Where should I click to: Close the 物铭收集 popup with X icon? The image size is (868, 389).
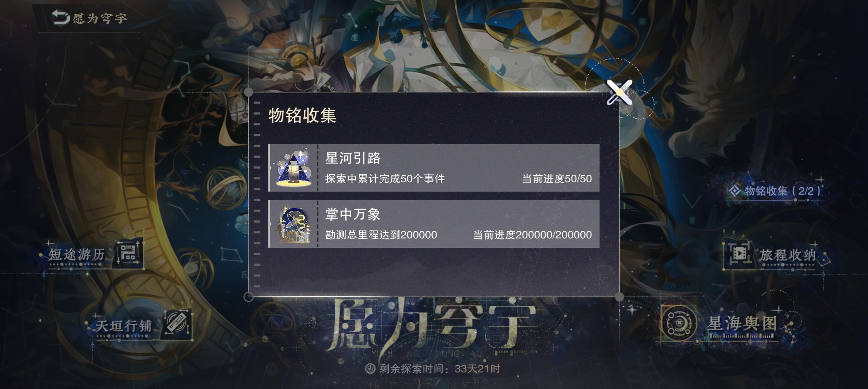coord(619,93)
